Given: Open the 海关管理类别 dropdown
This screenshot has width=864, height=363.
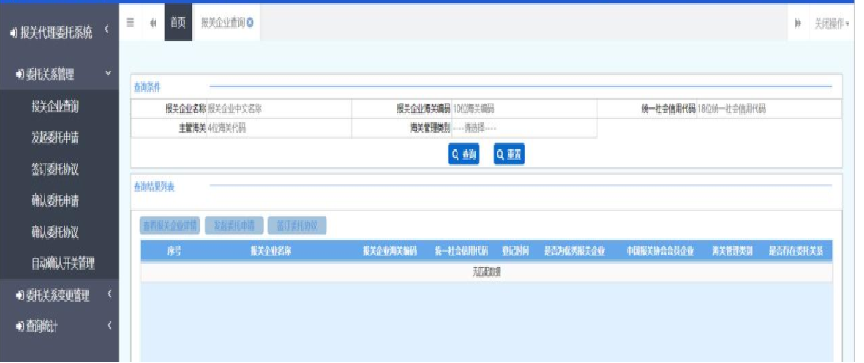Looking at the screenshot, I should click(523, 128).
